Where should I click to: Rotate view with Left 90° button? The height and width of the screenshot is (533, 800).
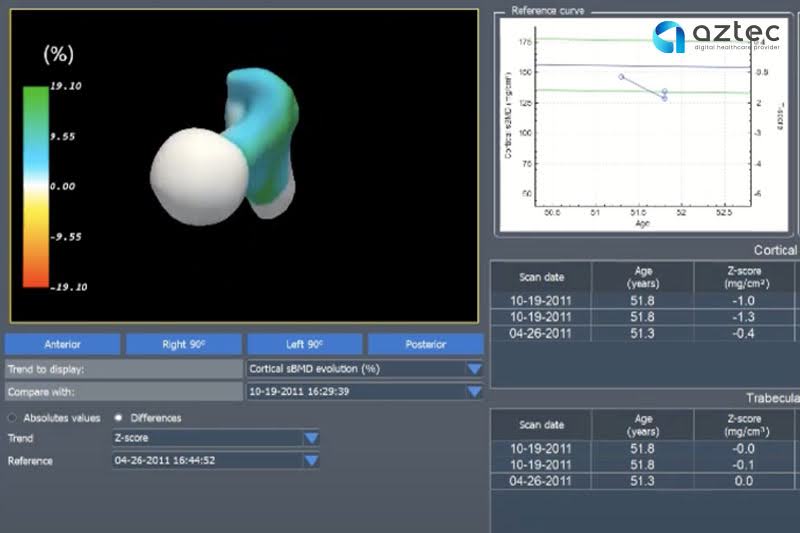pos(305,344)
